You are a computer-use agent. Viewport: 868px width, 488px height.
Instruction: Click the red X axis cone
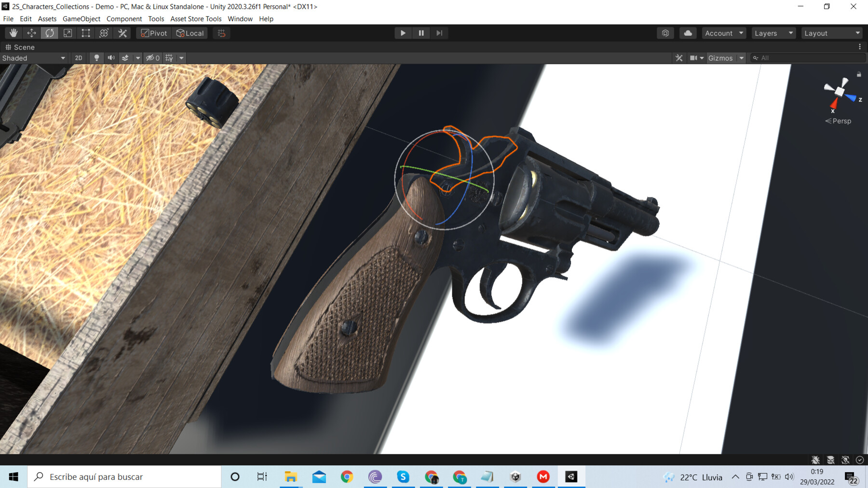tap(834, 103)
